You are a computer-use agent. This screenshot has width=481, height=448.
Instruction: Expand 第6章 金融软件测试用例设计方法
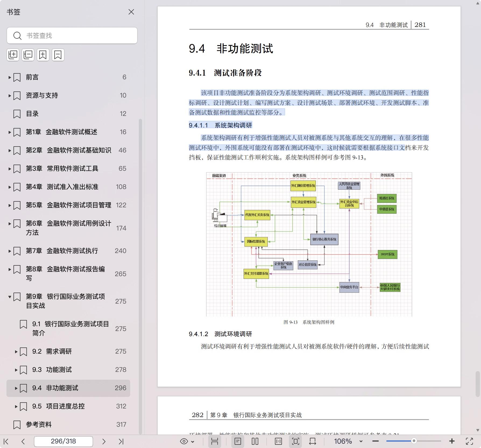[x=10, y=224]
